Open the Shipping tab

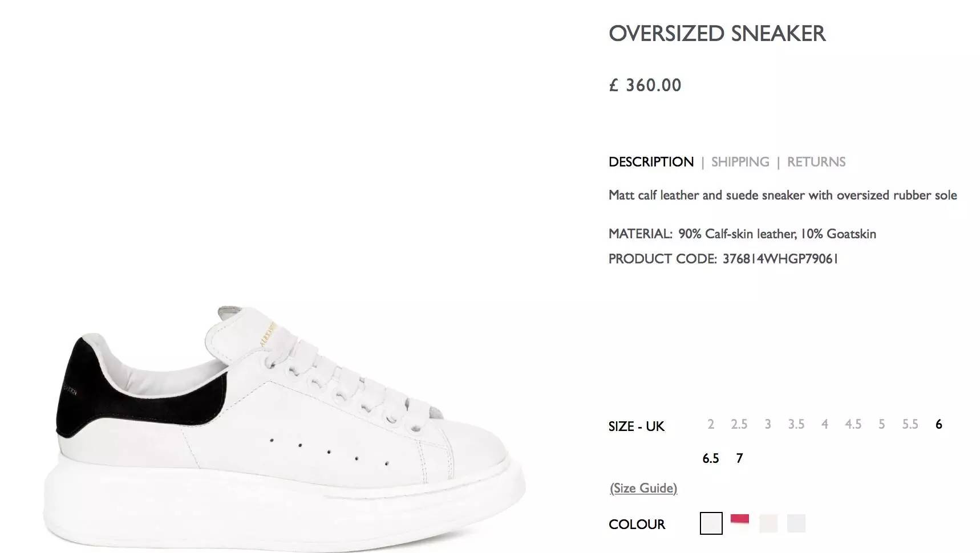pos(740,162)
